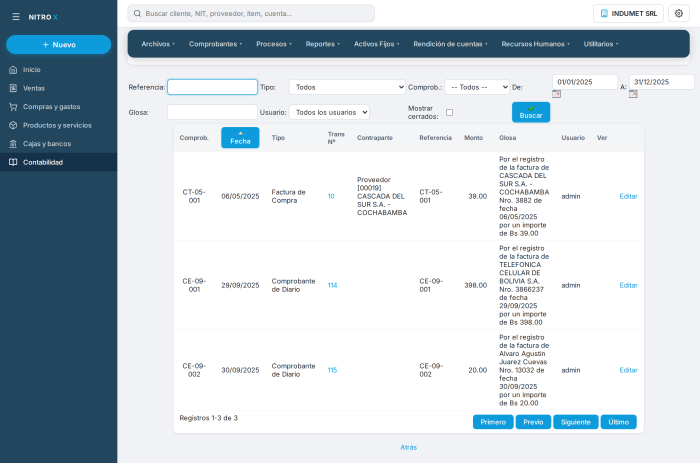Click the search magnifier icon
This screenshot has width=700, height=463.
coord(138,13)
